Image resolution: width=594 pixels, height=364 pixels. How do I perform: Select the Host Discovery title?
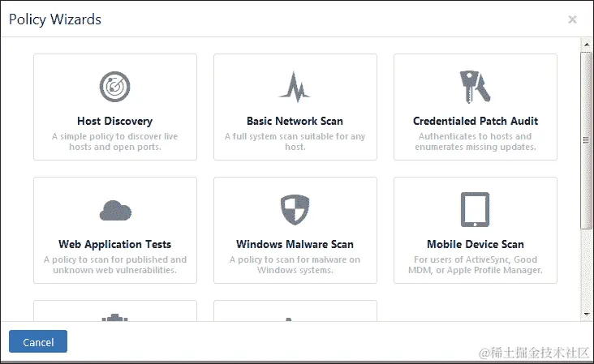click(x=114, y=121)
